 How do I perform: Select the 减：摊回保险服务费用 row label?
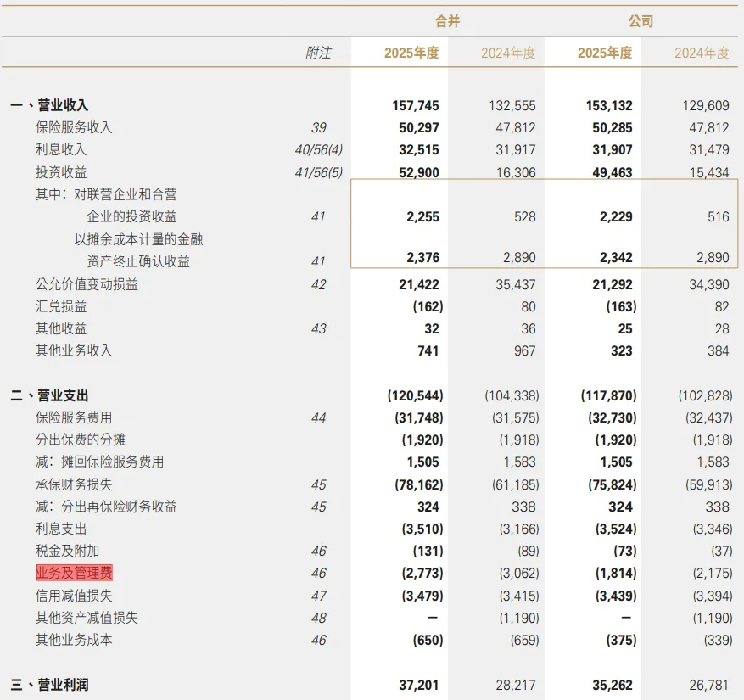(99, 462)
